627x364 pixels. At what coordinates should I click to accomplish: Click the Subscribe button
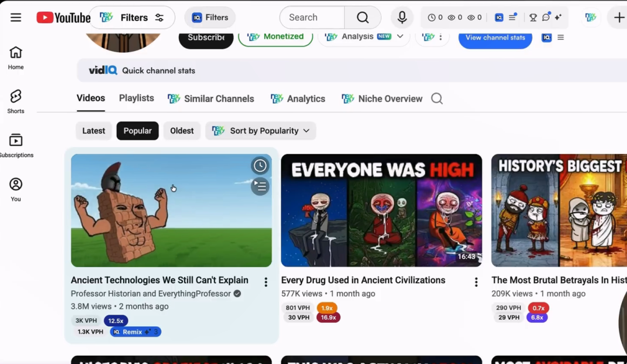206,38
